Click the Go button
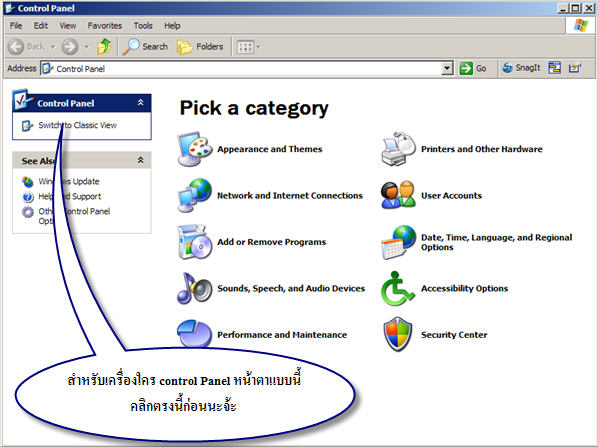Screen dimensions: 598x447 (473, 68)
